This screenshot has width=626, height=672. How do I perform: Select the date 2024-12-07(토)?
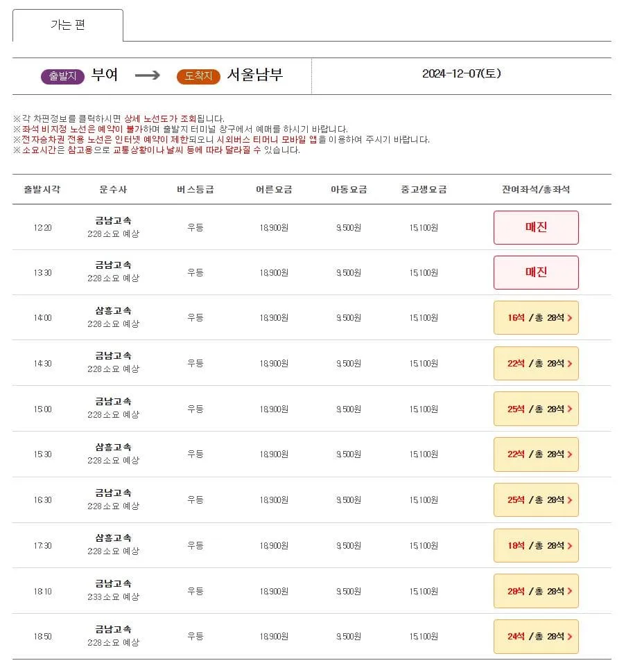pos(460,75)
